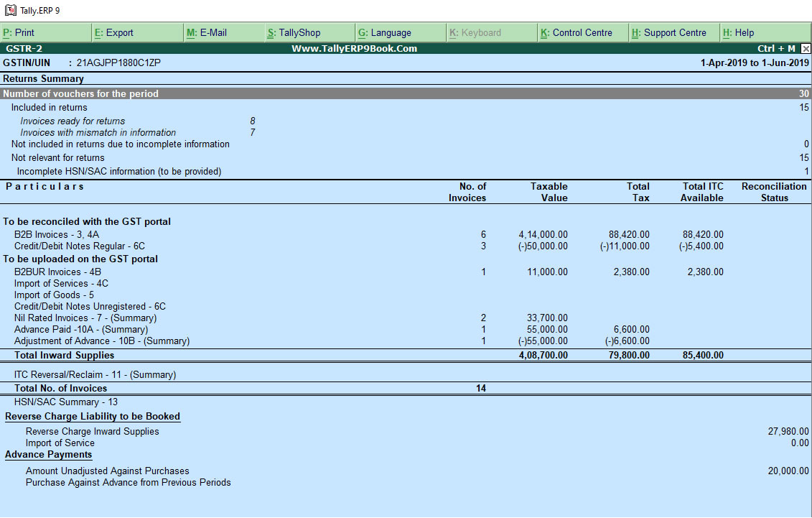Select Import of Services - 4C row
Screen dimensions: 812x518
click(406, 283)
